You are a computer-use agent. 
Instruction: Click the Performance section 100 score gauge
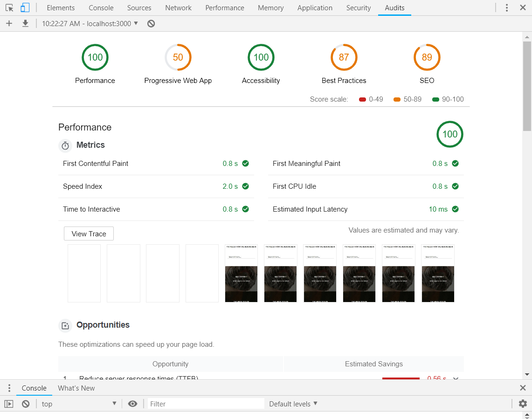tap(450, 134)
